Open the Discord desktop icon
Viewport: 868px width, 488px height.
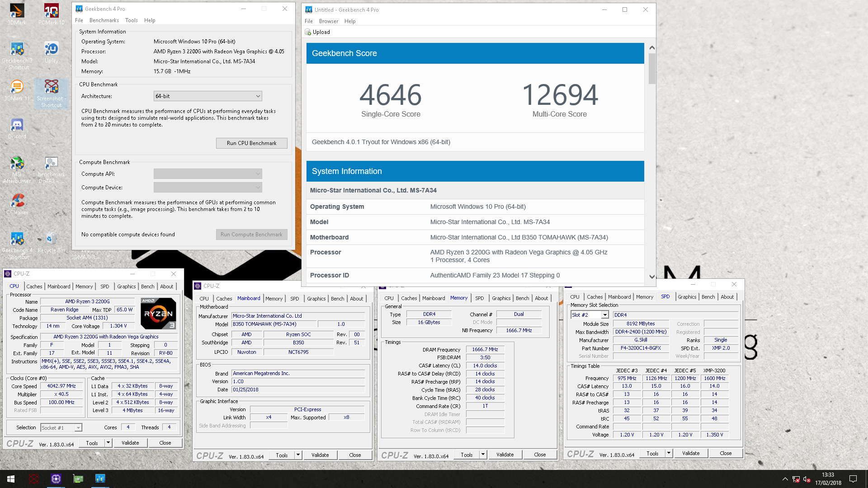[17, 128]
